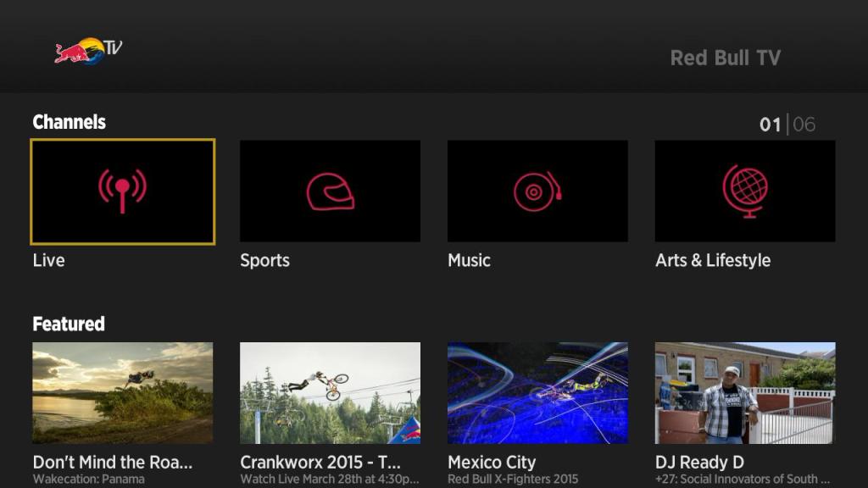Open the Sports channel helmet icon
Viewport: 868px width, 488px height.
point(330,190)
